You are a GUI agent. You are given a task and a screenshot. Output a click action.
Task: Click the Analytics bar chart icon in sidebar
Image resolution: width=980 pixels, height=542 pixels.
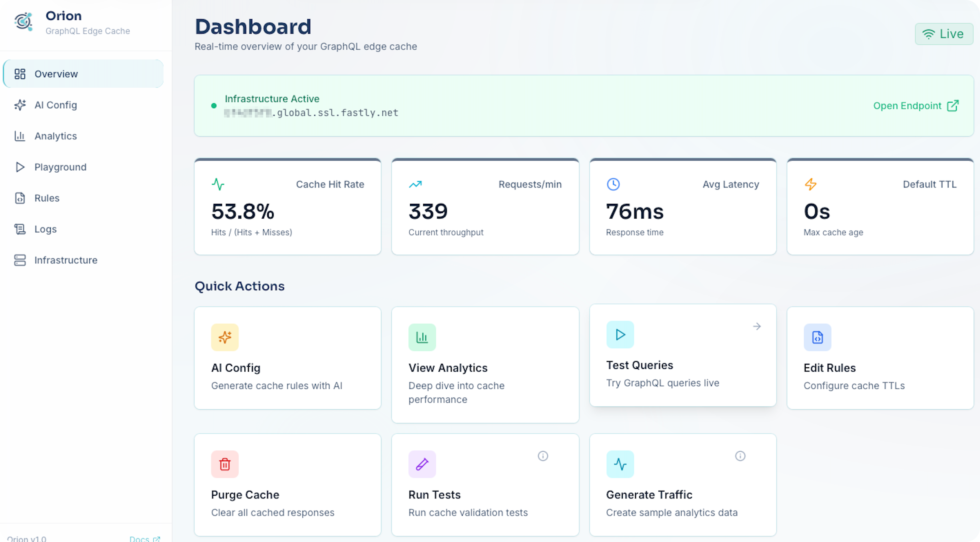pos(20,136)
